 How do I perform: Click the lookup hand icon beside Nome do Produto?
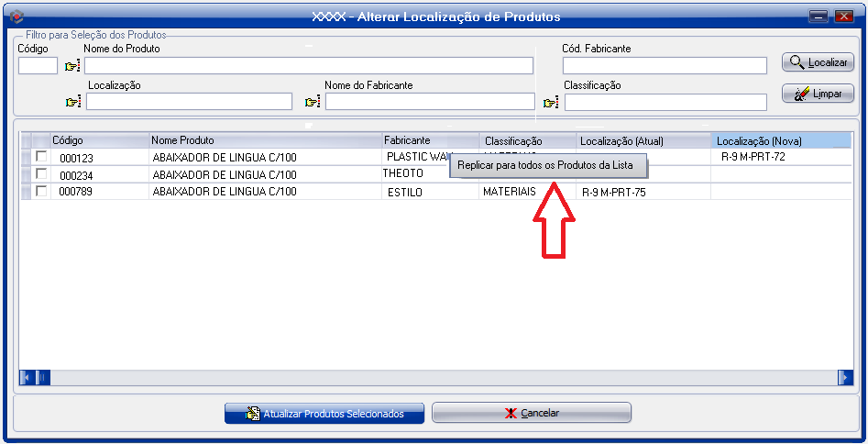point(72,66)
